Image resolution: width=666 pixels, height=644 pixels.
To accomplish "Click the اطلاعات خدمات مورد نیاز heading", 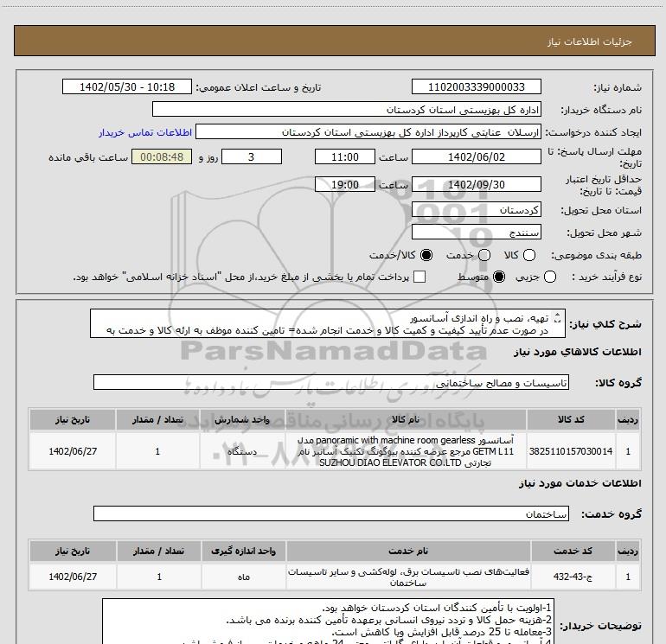I will 580,483.
